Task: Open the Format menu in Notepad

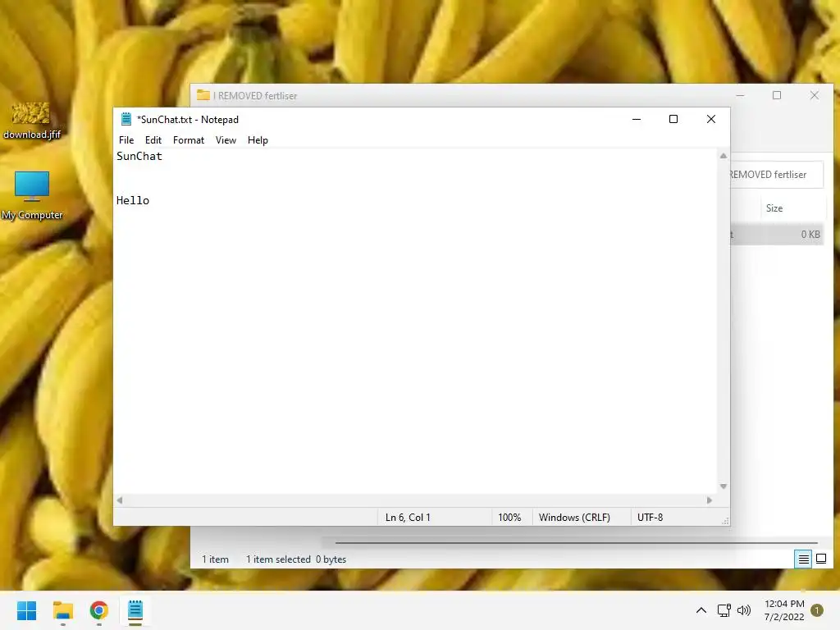Action: 189,139
